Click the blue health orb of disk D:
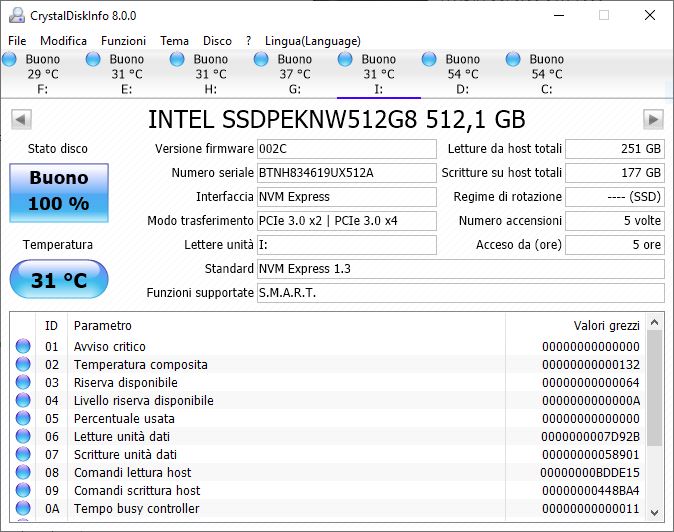This screenshot has width=674, height=532. pos(429,59)
